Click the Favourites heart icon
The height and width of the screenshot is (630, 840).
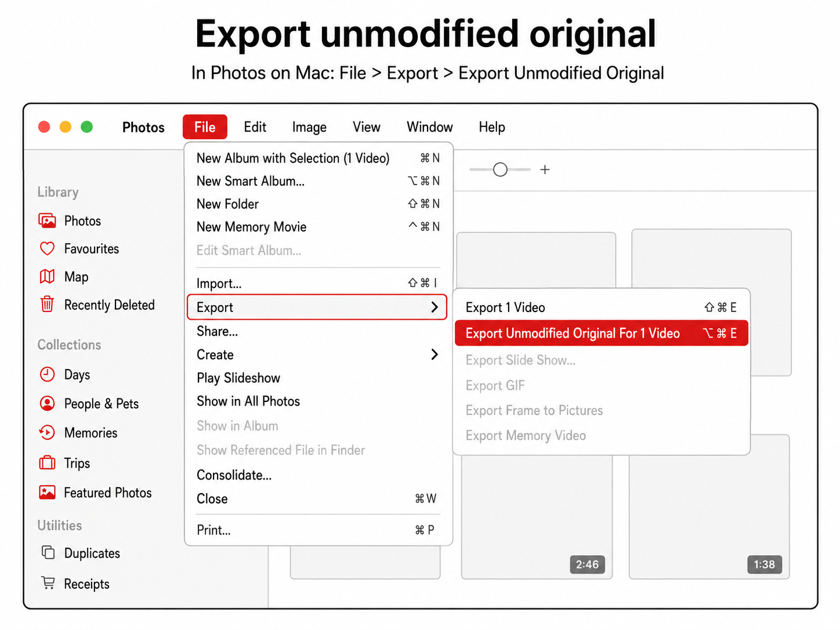(47, 249)
